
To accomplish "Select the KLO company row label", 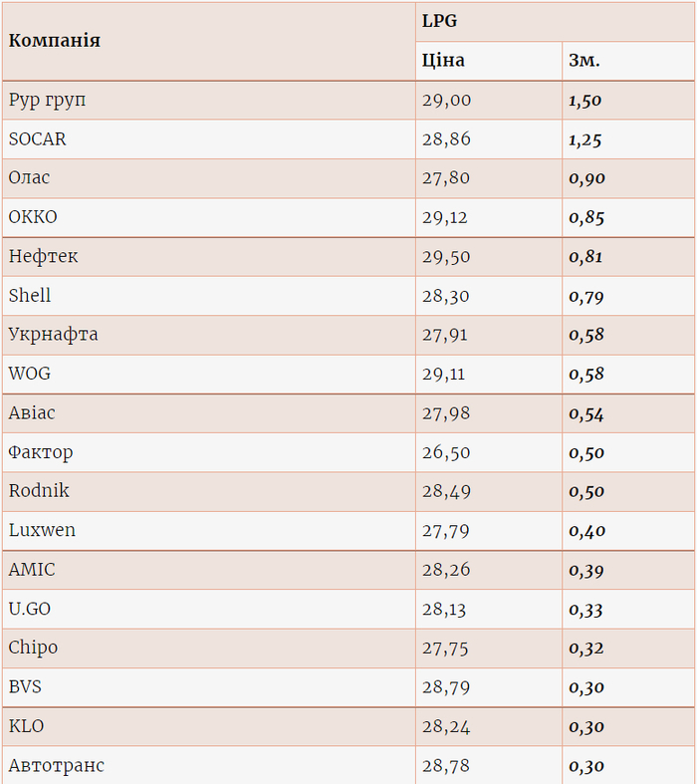I will [27, 726].
